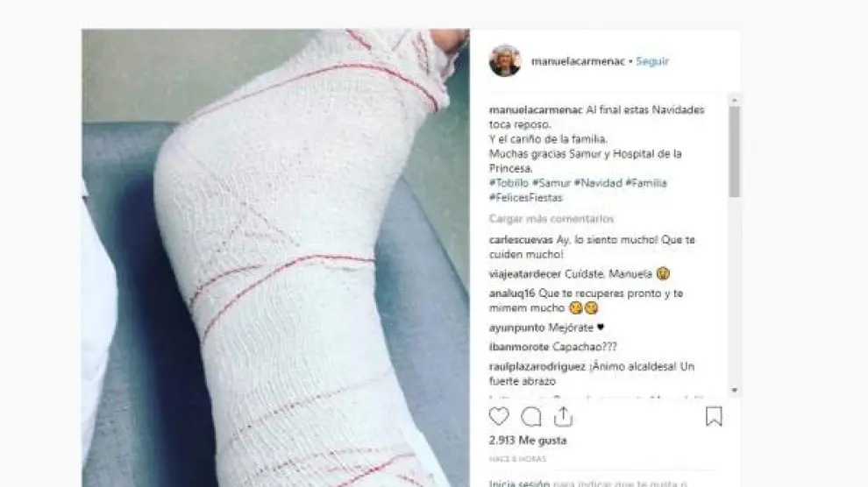This screenshot has height=487, width=868.
Task: Open the #Samur hashtag
Action: [551, 183]
